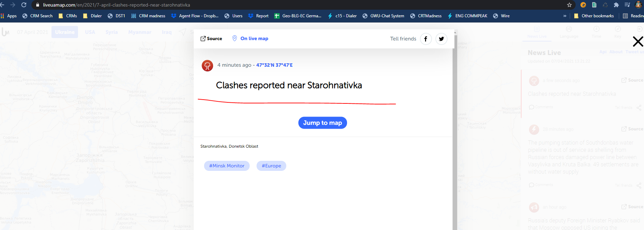The width and height of the screenshot is (644, 230).
Task: Open the 07 April 2021 date selector
Action: 32,32
